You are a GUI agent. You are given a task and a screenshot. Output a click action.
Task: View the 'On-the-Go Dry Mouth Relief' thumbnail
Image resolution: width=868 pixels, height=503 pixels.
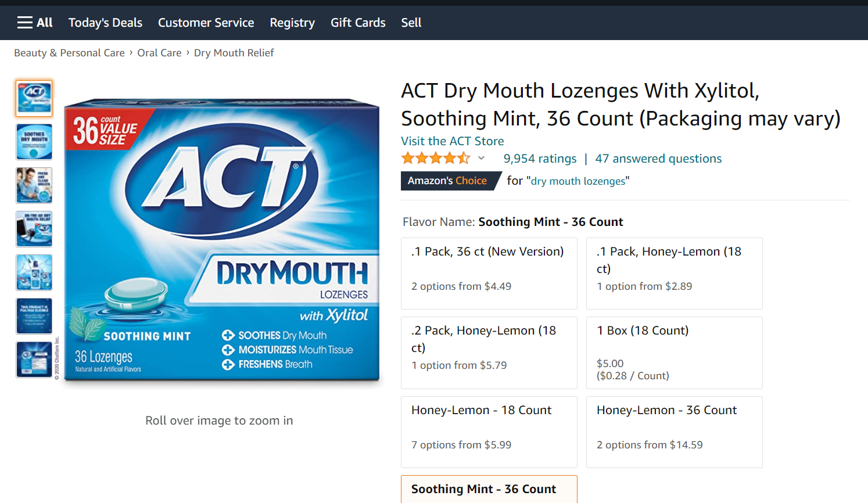34,229
